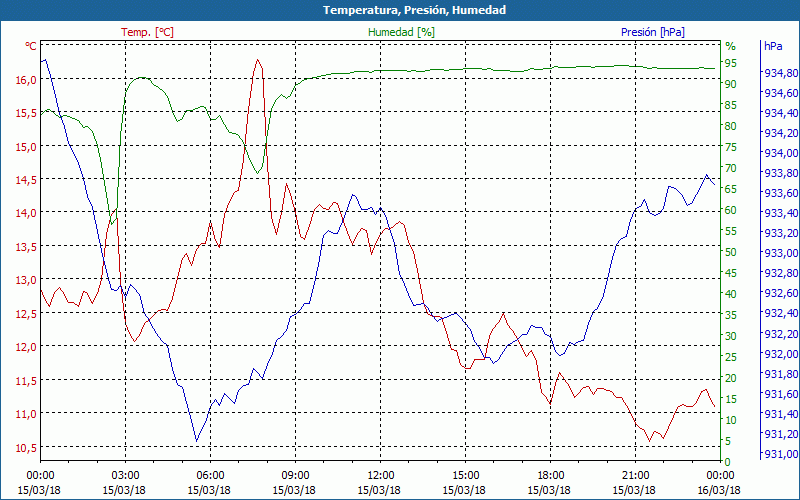Click the 14,5 temperature axis value
Screen dimensions: 800x500
coord(27,180)
